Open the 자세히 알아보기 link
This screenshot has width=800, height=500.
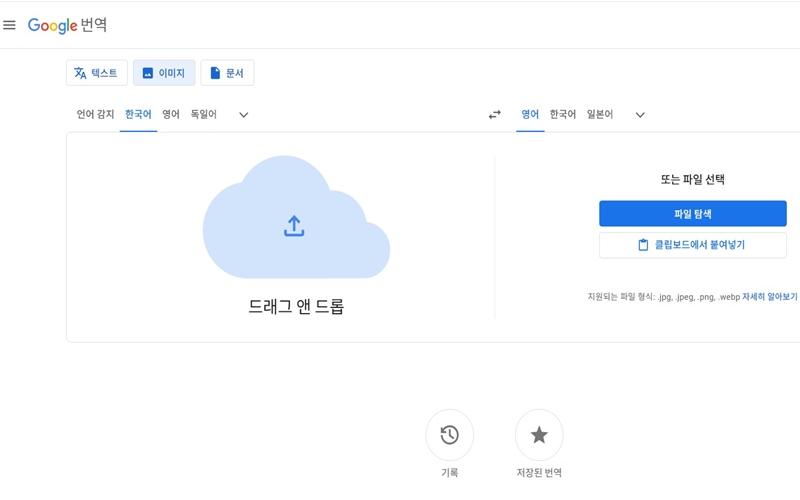[769, 296]
